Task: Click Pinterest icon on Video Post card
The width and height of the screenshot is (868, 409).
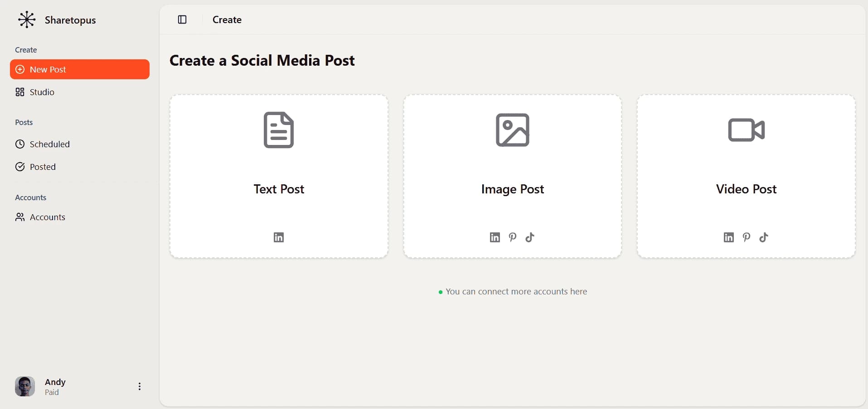Action: 747,237
